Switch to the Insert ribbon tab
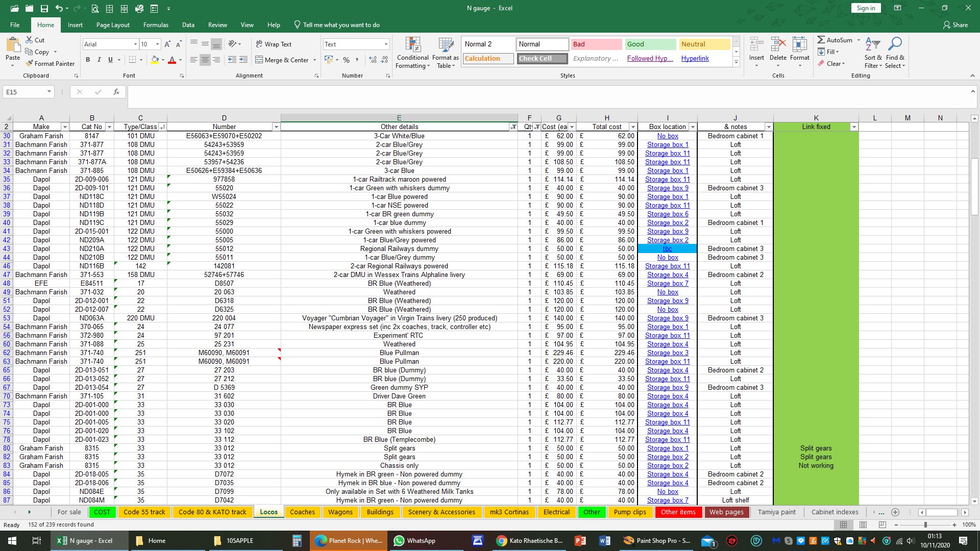 75,24
